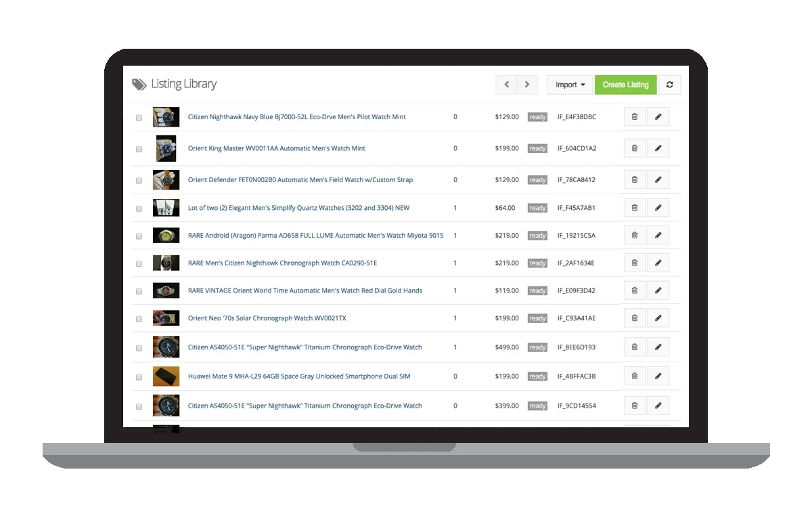This screenshot has height=518, width=812.
Task: Click the Citizen Nighthawk Navy Blue thumbnail
Action: pos(166,117)
